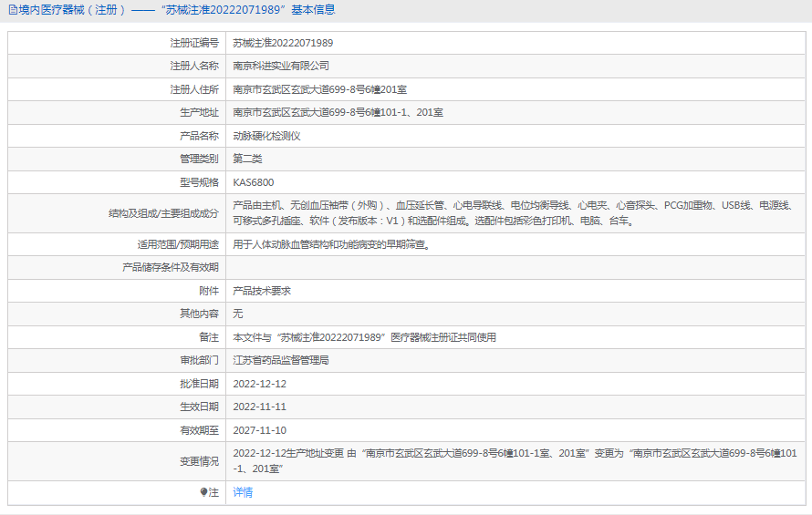This screenshot has height=515, width=812.
Task: Click the 注册证编号 label
Action: 194,43
